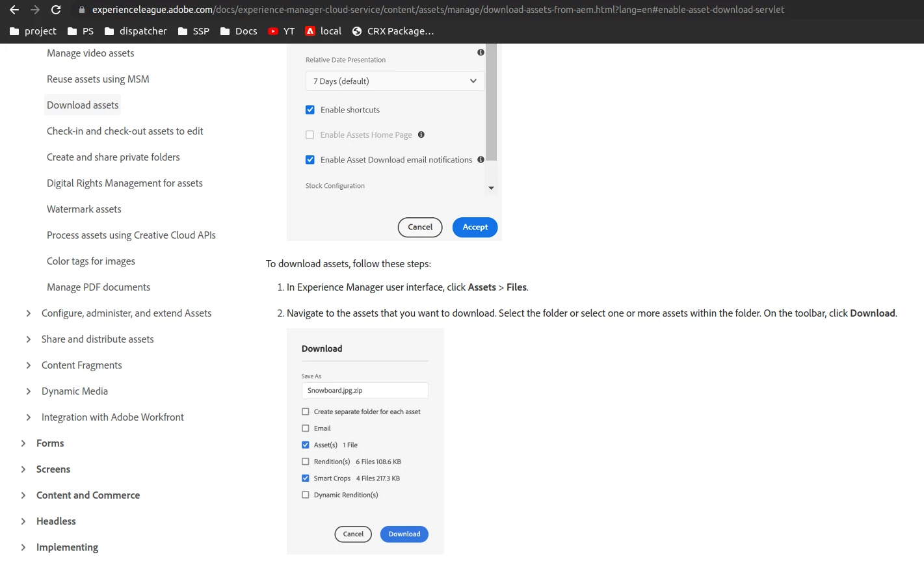Click the scroll-down arrow in preferences dialog

(x=491, y=188)
